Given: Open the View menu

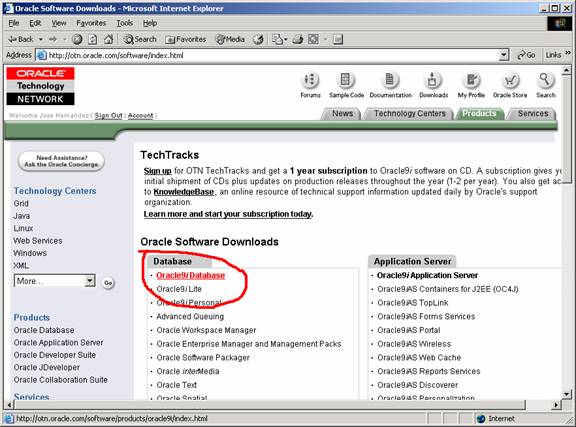Looking at the screenshot, I should (x=59, y=23).
